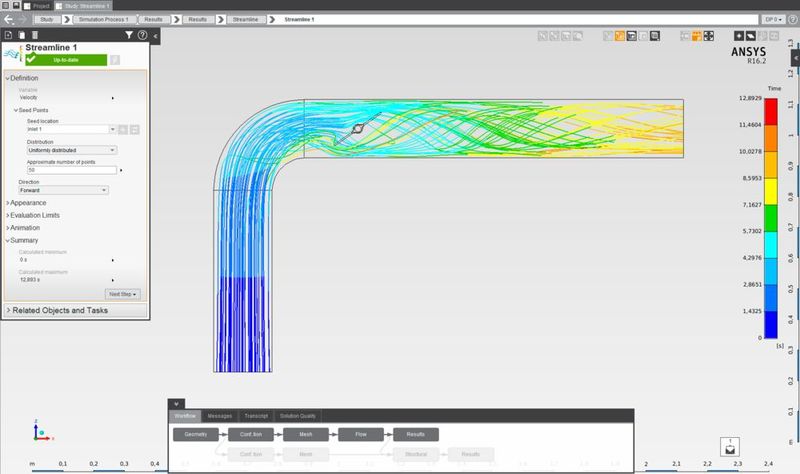Click the filter funnel icon in panel header
The height and width of the screenshot is (474, 800).
click(129, 35)
